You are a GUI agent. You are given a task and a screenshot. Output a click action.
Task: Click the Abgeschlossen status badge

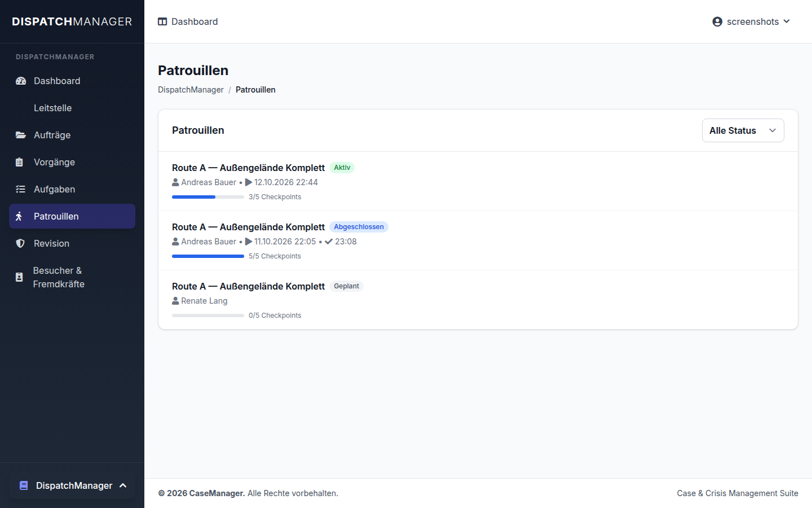(x=359, y=227)
